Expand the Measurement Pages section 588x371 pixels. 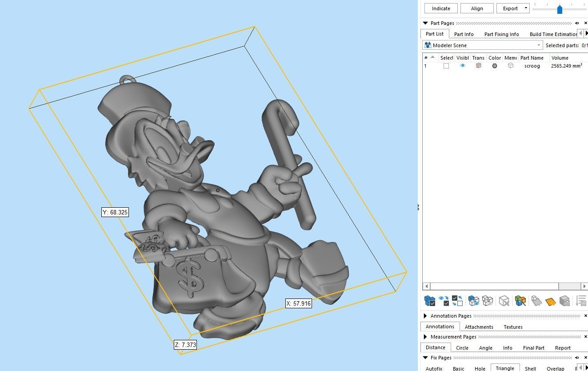pyautogui.click(x=425, y=337)
